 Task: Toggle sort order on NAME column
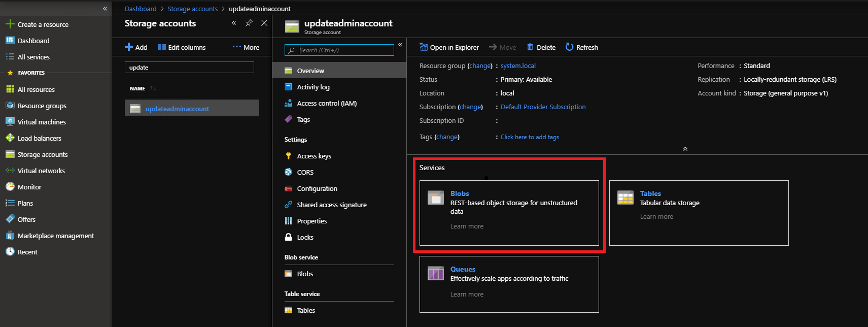pyautogui.click(x=153, y=88)
